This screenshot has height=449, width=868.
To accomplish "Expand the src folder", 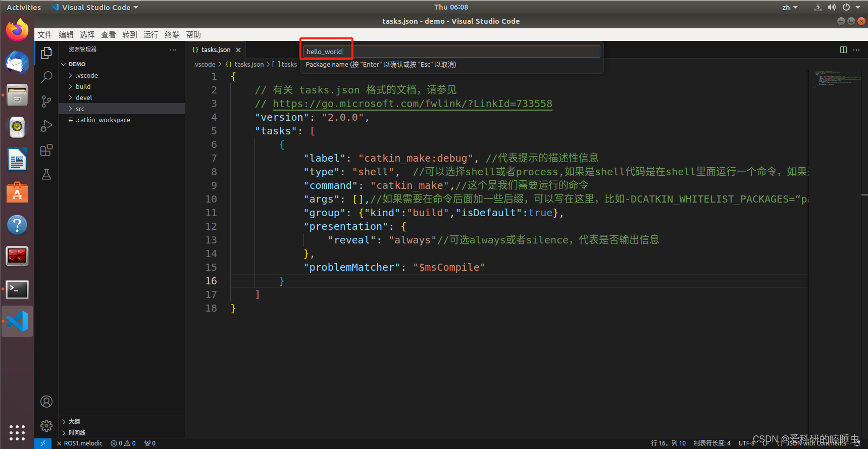I will [x=122, y=109].
